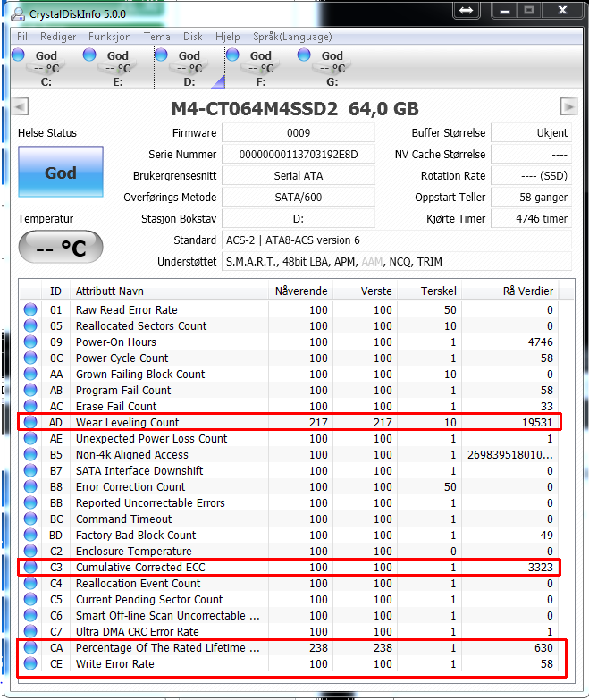The width and height of the screenshot is (589, 700).
Task: Click raw value 3323 for Cumulative Corrected ECC
Action: [541, 567]
